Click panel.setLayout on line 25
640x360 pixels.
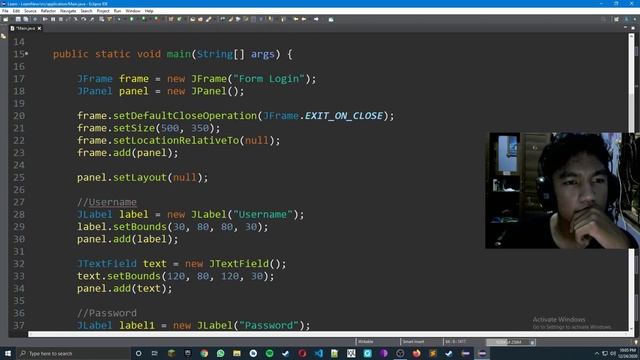tap(122, 178)
